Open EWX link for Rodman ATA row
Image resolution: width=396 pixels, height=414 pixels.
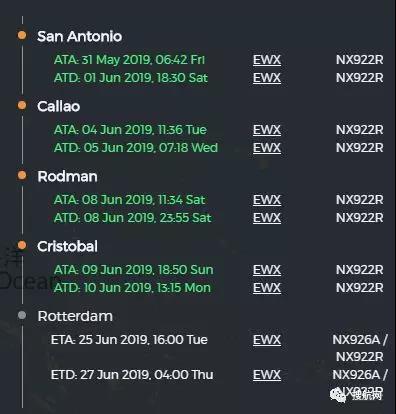[267, 200]
